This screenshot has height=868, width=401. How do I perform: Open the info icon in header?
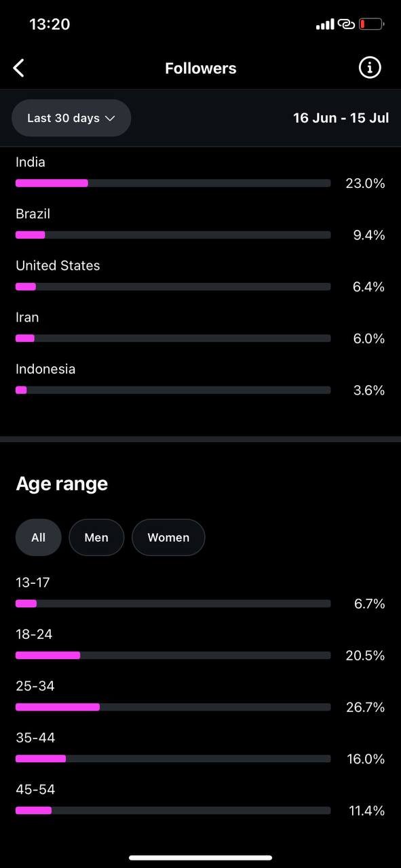[x=370, y=67]
